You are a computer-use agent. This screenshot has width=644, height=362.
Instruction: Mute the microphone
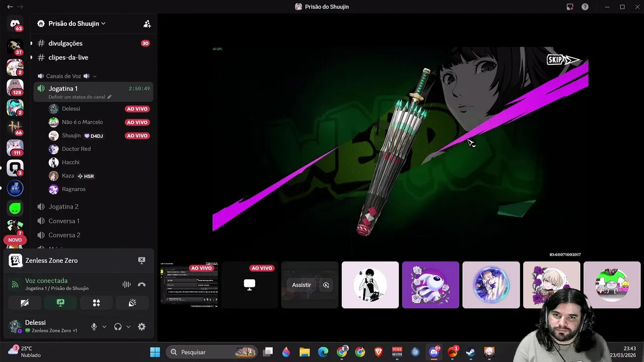coord(94,327)
